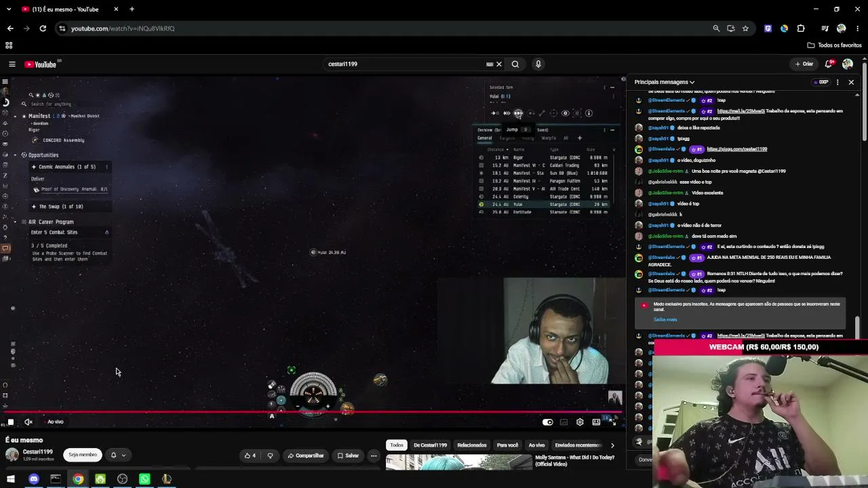Open the Cestari1199 channel avatar
The width and height of the screenshot is (868, 488).
[12, 454]
